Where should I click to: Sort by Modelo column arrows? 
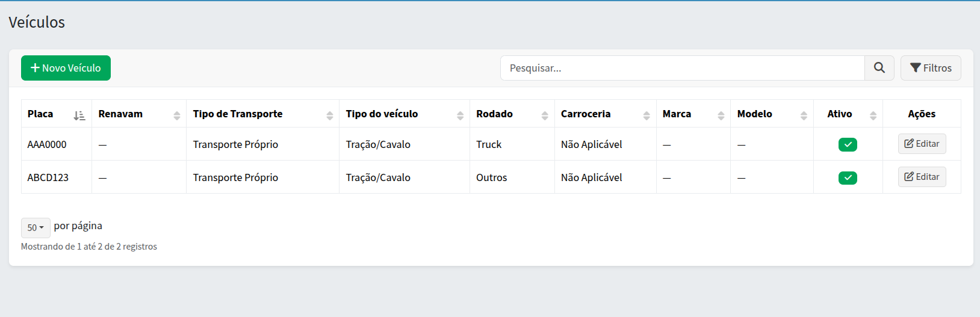[x=804, y=115]
